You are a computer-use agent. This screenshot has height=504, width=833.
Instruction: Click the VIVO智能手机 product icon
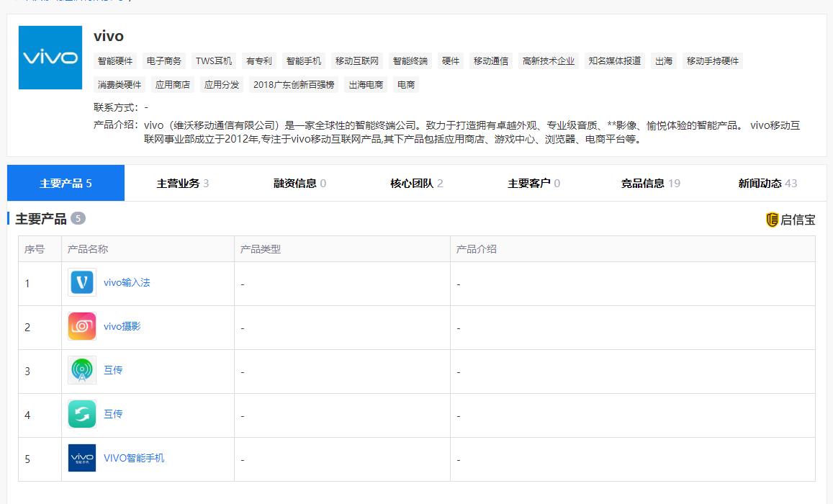click(82, 459)
